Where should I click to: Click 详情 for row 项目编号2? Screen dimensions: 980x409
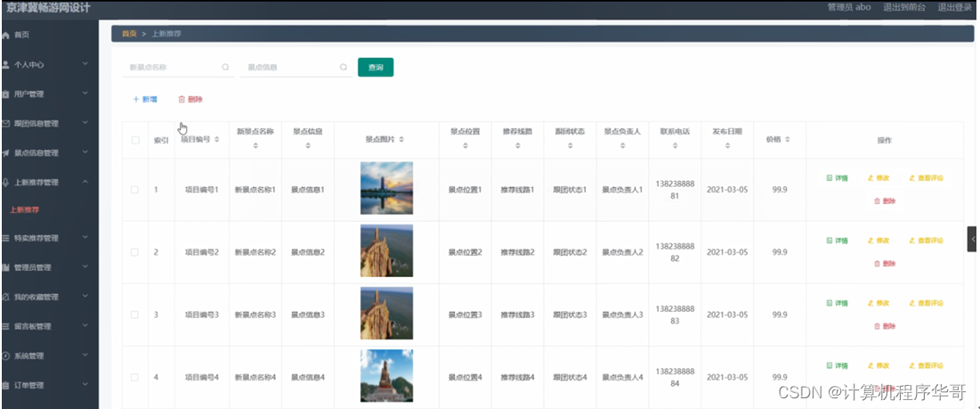[837, 241]
